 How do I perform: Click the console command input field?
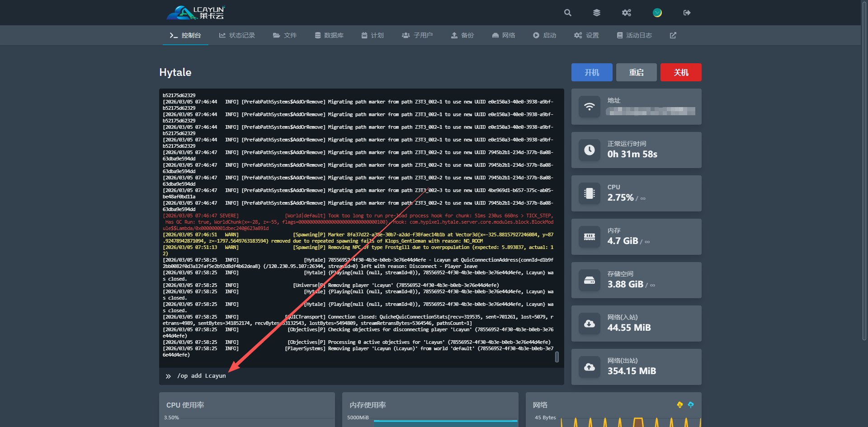pyautogui.click(x=362, y=376)
